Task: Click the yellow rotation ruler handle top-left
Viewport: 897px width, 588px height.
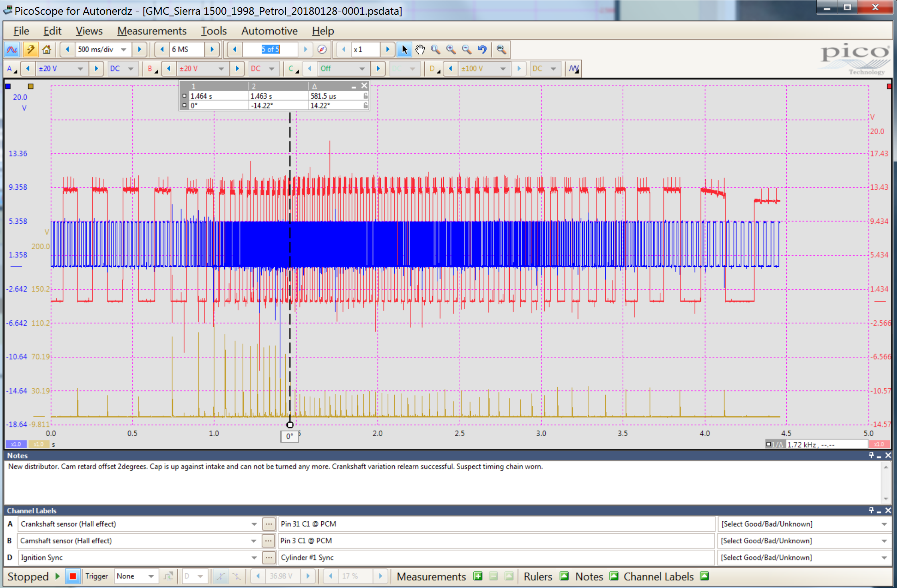Action: (x=31, y=86)
